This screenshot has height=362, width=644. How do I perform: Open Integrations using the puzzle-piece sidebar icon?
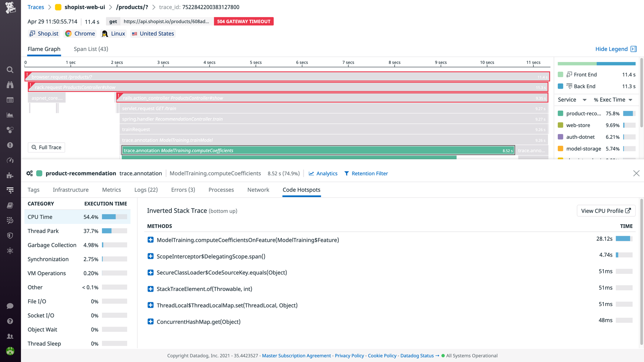pos(10,175)
